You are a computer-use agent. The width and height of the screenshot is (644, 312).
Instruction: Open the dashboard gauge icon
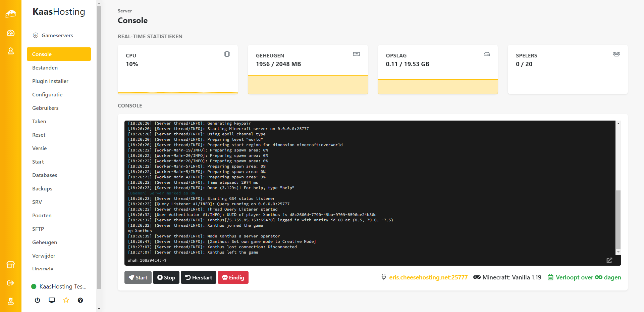[11, 33]
